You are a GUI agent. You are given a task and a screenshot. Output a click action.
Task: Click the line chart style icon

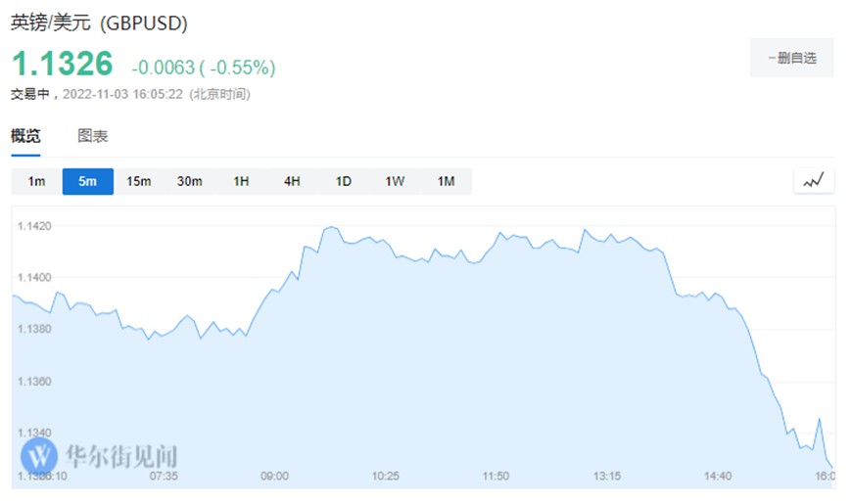pyautogui.click(x=814, y=181)
